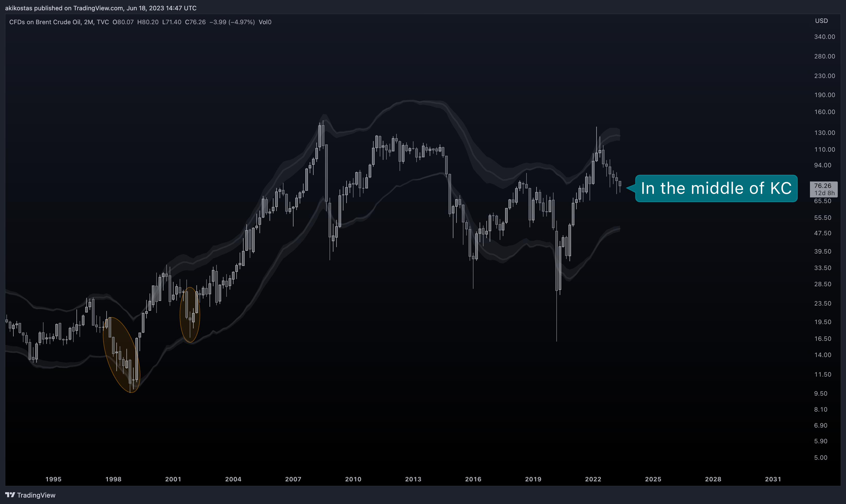Image resolution: width=846 pixels, height=504 pixels.
Task: Click the small orange ellipse near 2001
Action: click(x=190, y=315)
